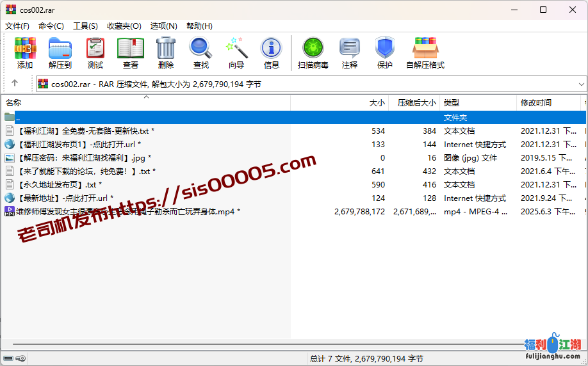Click the 扫描病毒 (Virus scan) icon

click(x=313, y=48)
